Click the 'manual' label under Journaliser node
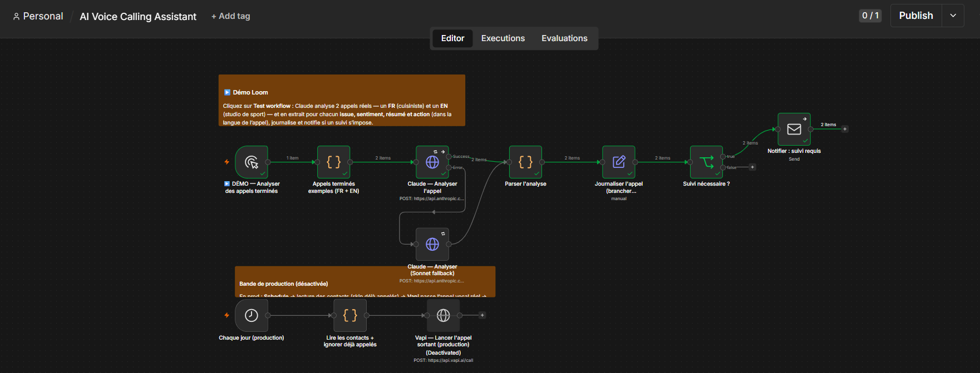This screenshot has width=980, height=373. [x=619, y=198]
